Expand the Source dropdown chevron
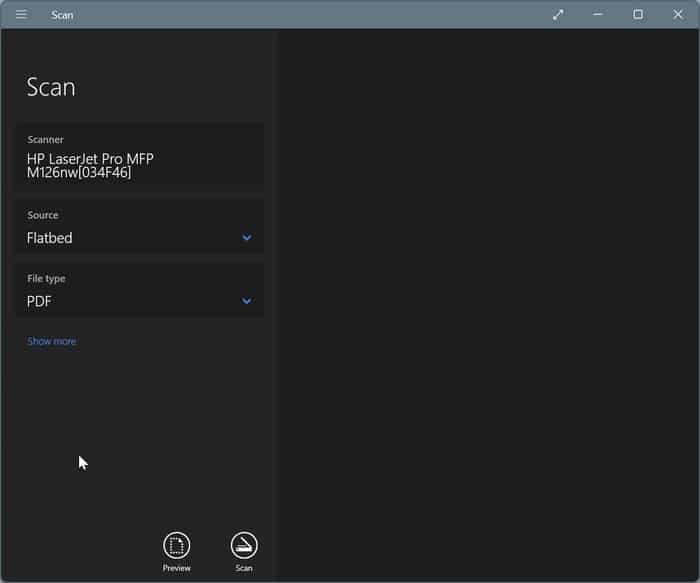The height and width of the screenshot is (583, 700). coord(247,237)
